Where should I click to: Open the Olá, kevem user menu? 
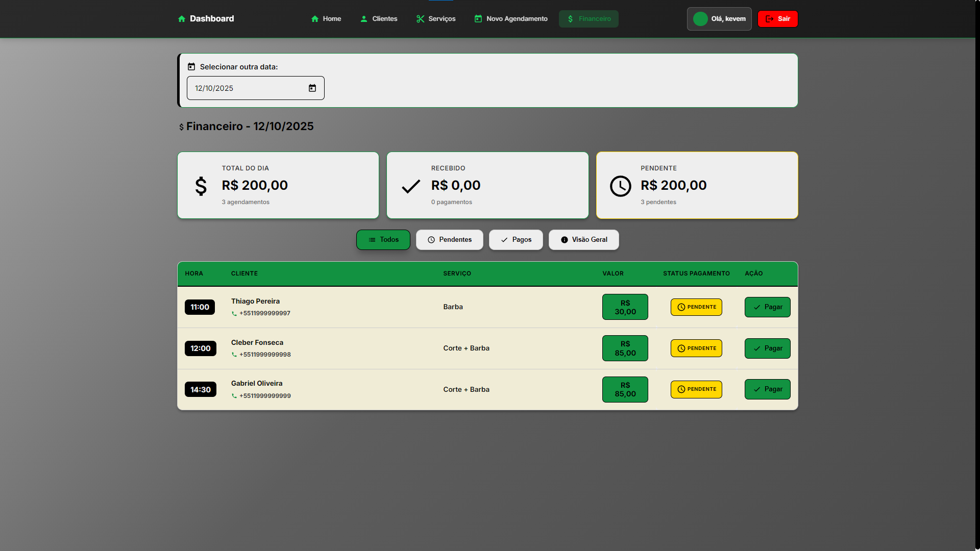click(719, 19)
